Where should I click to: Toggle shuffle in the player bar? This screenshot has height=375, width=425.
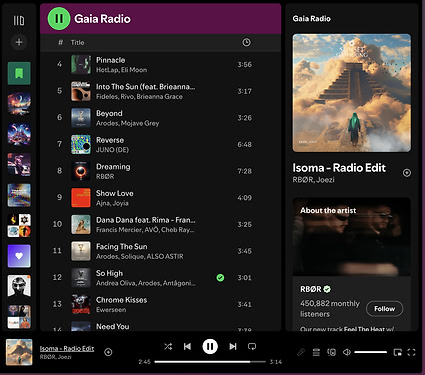pos(168,346)
